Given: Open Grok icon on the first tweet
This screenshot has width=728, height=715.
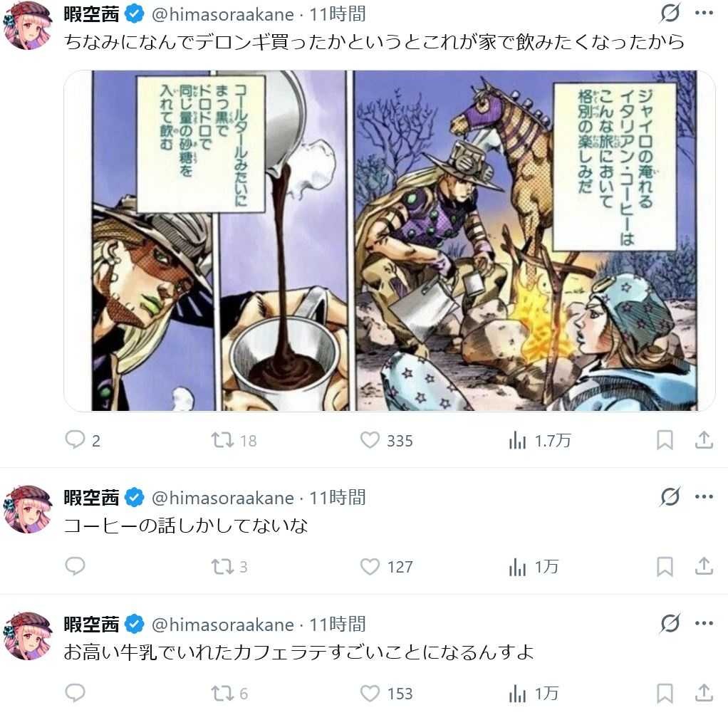Looking at the screenshot, I should pyautogui.click(x=670, y=13).
